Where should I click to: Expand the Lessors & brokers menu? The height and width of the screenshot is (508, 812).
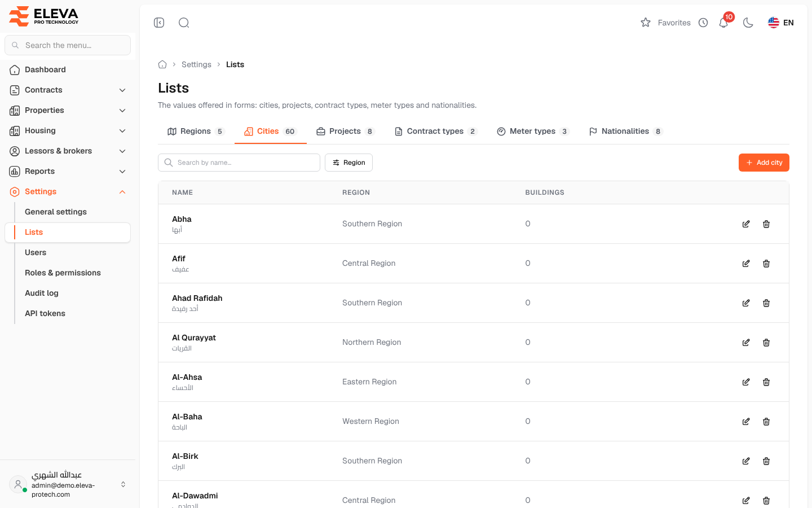coord(68,151)
